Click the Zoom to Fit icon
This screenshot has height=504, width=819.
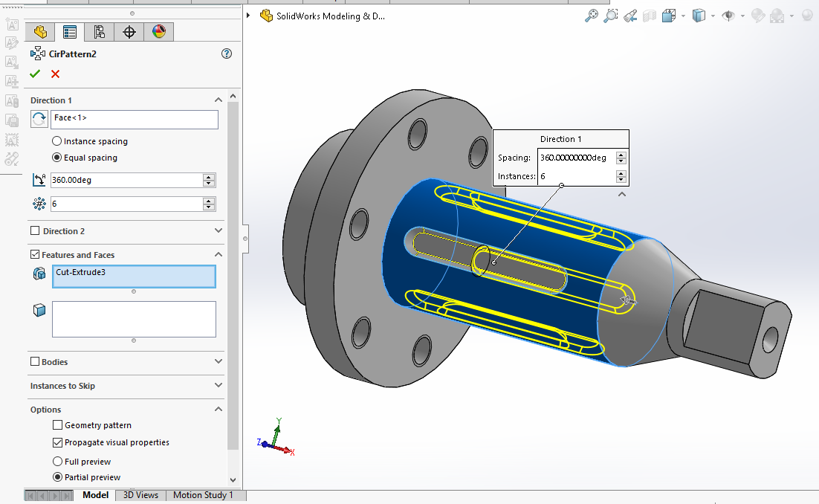coord(592,16)
